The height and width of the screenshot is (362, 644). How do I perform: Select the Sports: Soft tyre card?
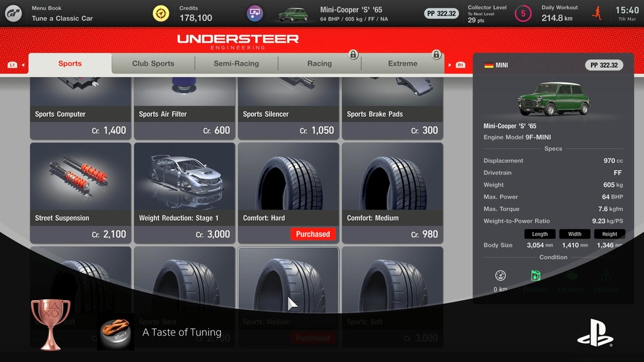(392, 297)
